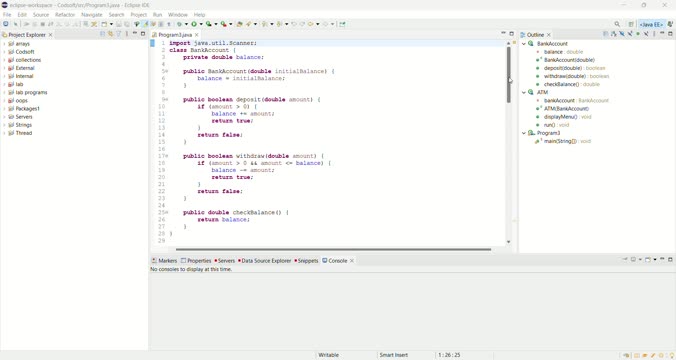Screen dimensions: 676x360
Task: Click the New file wizard icon
Action: click(x=104, y=24)
